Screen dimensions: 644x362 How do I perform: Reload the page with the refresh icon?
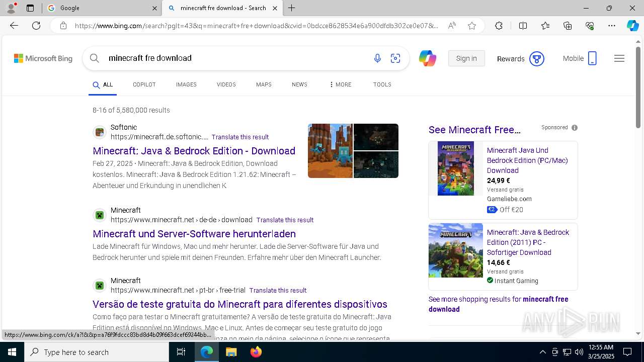[36, 26]
